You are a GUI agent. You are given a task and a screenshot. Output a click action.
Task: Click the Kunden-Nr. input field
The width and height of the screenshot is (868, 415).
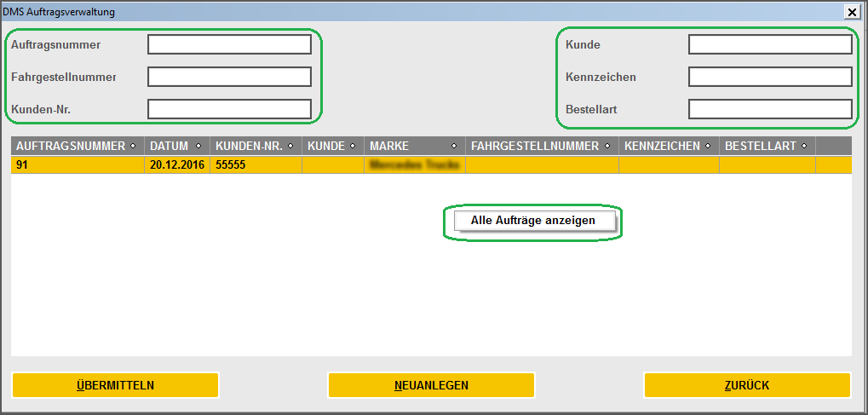pos(229,109)
